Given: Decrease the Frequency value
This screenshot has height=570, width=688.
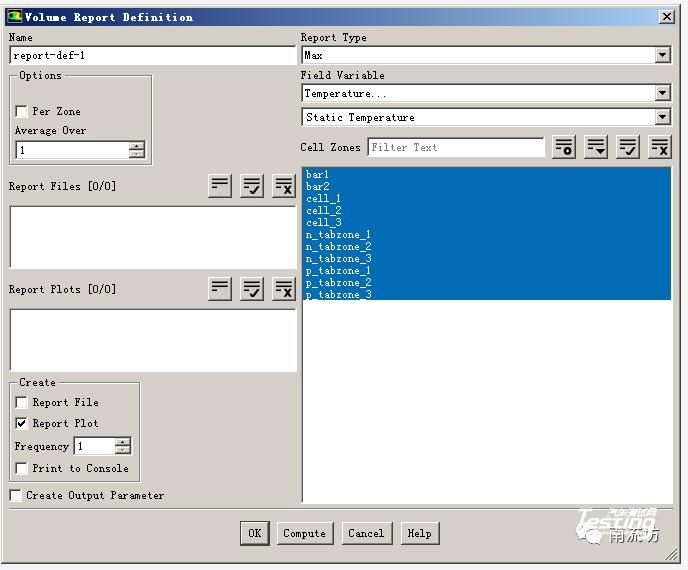Looking at the screenshot, I should click(123, 450).
